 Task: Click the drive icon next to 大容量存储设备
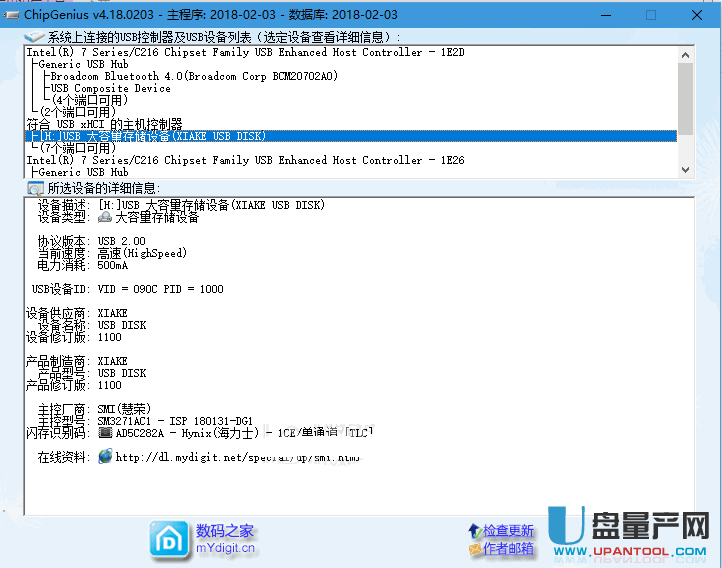[105, 217]
